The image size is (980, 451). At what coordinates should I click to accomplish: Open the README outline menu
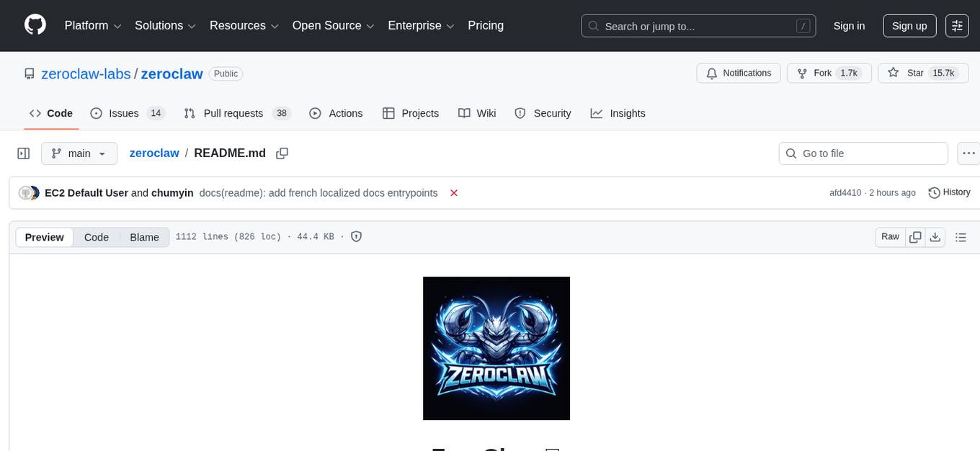point(961,236)
